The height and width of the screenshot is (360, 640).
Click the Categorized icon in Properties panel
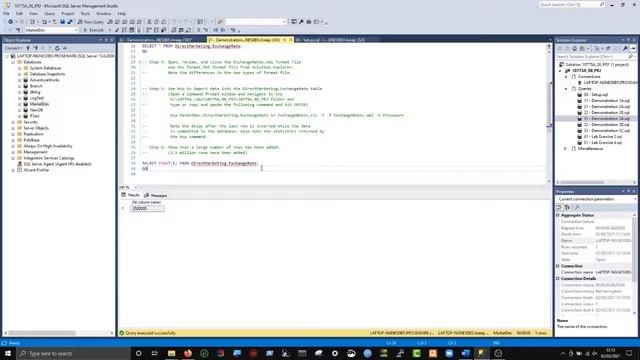pos(560,207)
